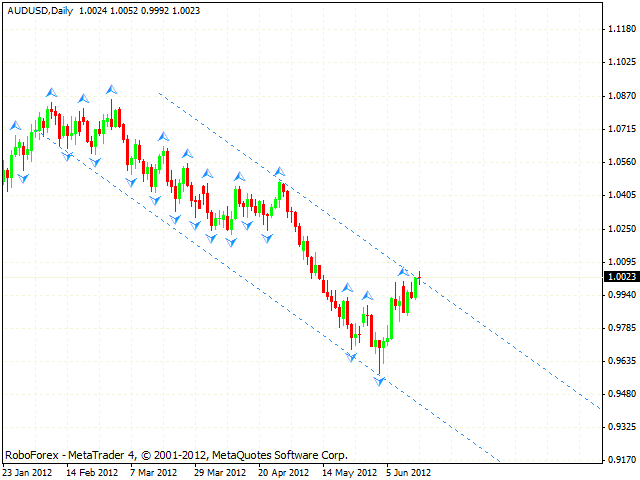Click the 14 May 2012 date label
640x480 pixels.
click(349, 472)
